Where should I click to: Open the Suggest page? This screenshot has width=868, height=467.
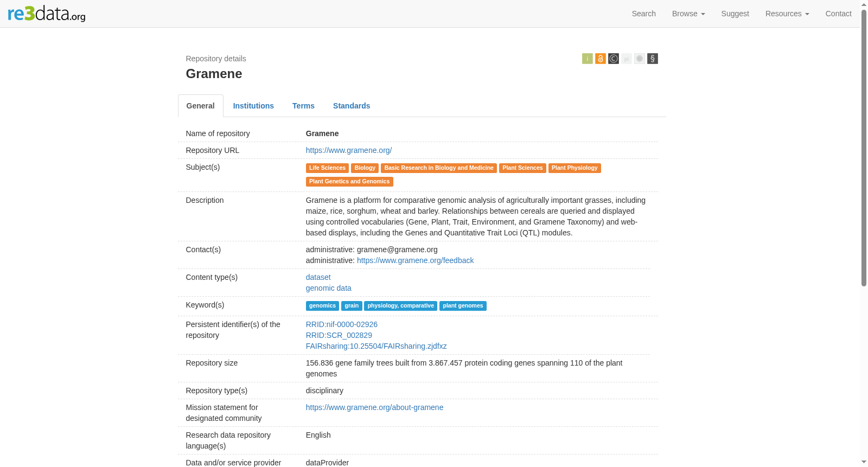pos(735,14)
